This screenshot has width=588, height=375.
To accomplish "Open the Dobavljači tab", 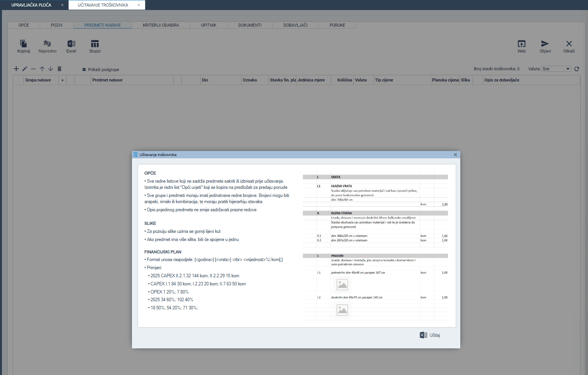I will [295, 25].
